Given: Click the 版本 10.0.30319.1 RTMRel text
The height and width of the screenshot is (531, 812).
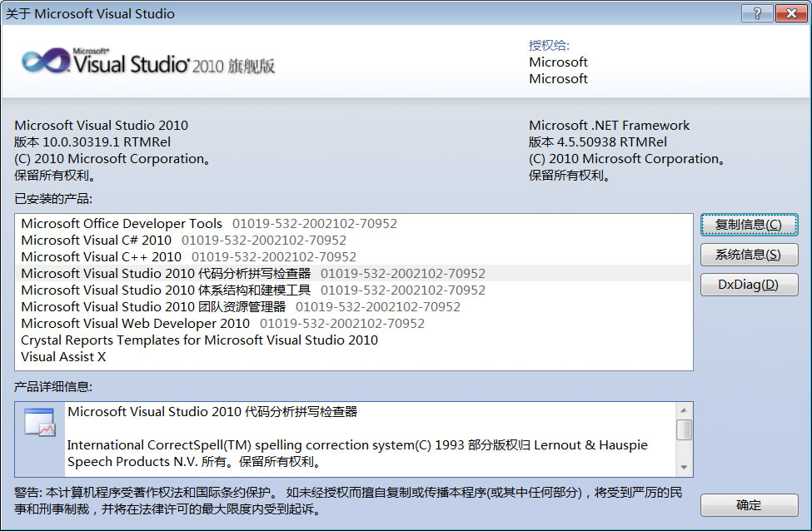Looking at the screenshot, I should [92, 141].
